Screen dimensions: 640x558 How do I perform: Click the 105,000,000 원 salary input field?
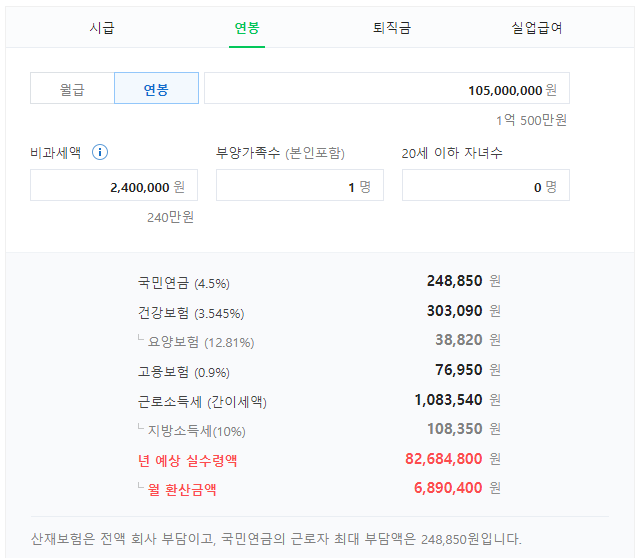[387, 88]
